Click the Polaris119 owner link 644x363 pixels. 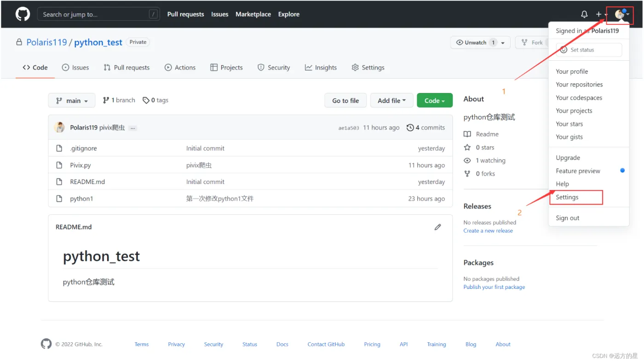pos(46,42)
